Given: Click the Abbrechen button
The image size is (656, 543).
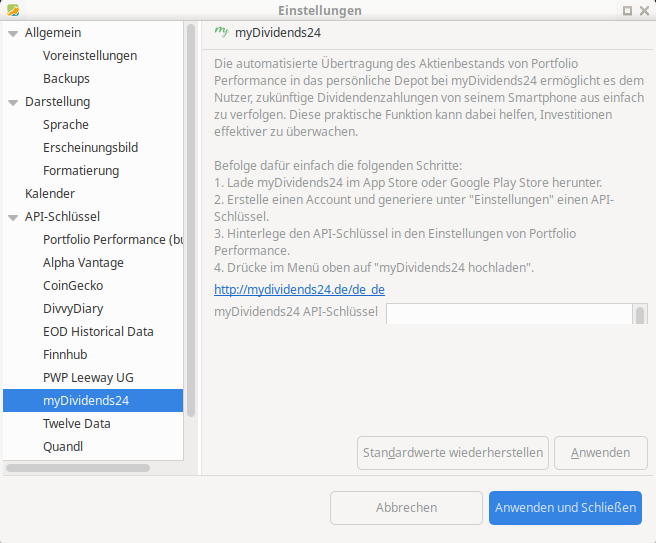Looking at the screenshot, I should pyautogui.click(x=406, y=508).
